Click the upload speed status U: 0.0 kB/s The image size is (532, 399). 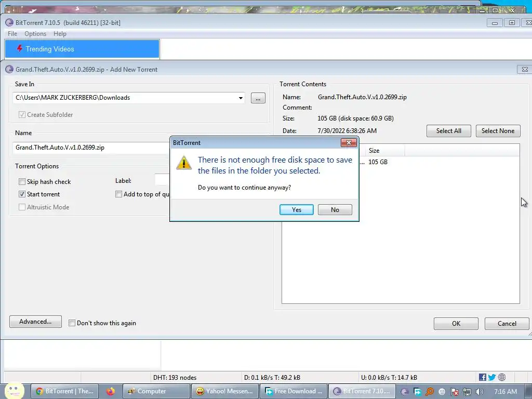click(389, 378)
